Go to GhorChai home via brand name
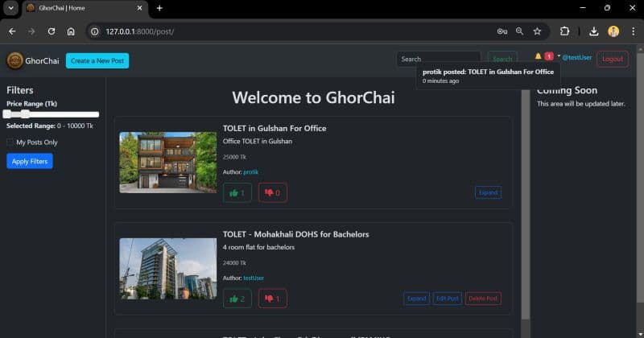Screen dimensions: 644x338 click(x=42, y=61)
